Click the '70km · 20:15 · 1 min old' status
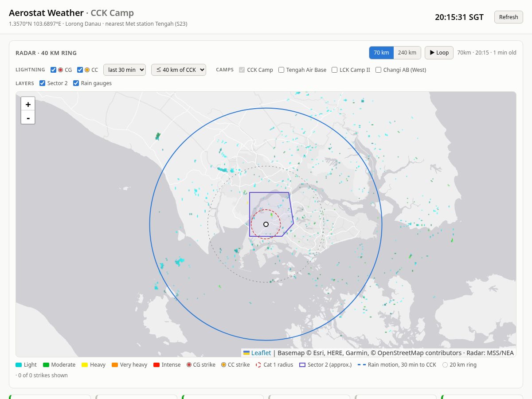The width and height of the screenshot is (532, 399). click(x=487, y=53)
